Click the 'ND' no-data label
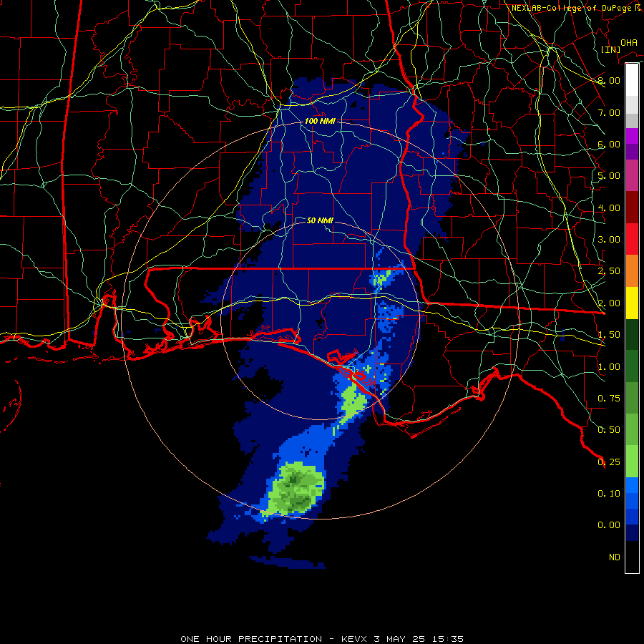 click(x=615, y=557)
